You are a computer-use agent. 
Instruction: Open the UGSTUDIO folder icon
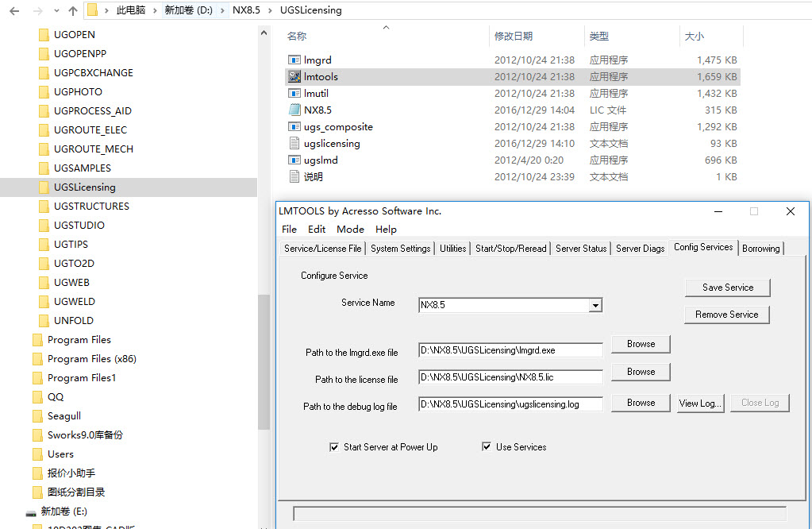pos(44,226)
